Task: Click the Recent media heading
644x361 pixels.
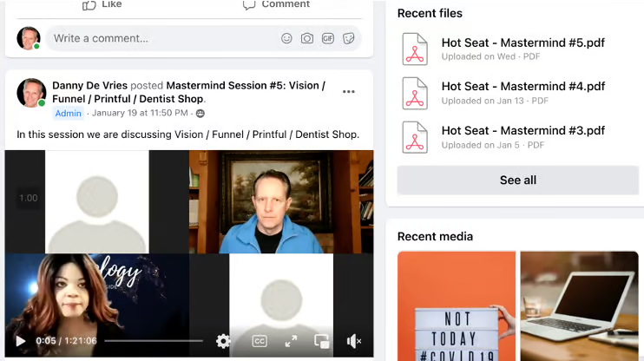Action: coord(435,237)
